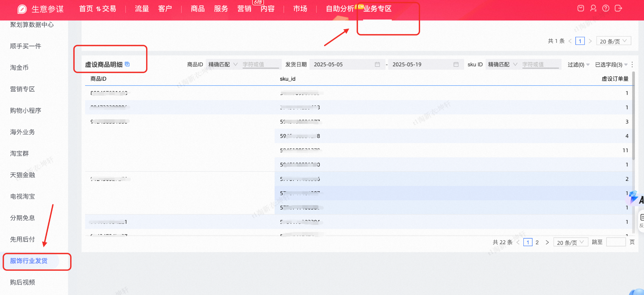Click the feedback floating icon at right edge
This screenshot has width=644, height=295.
click(x=641, y=221)
